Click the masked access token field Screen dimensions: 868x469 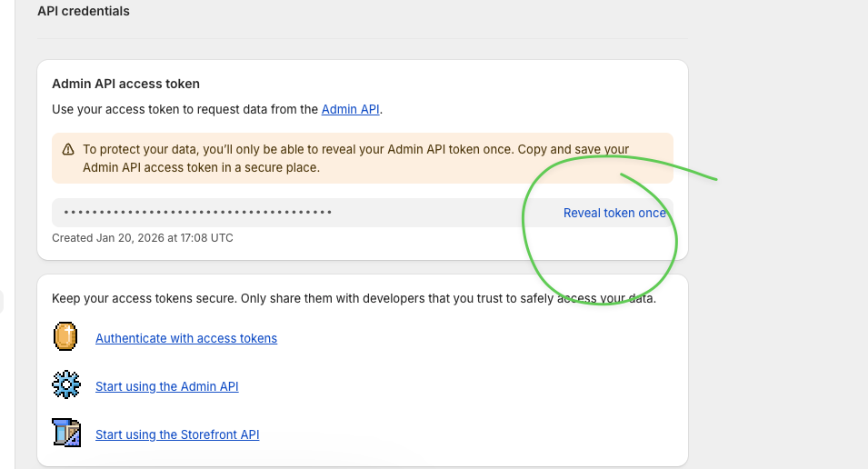coord(363,213)
